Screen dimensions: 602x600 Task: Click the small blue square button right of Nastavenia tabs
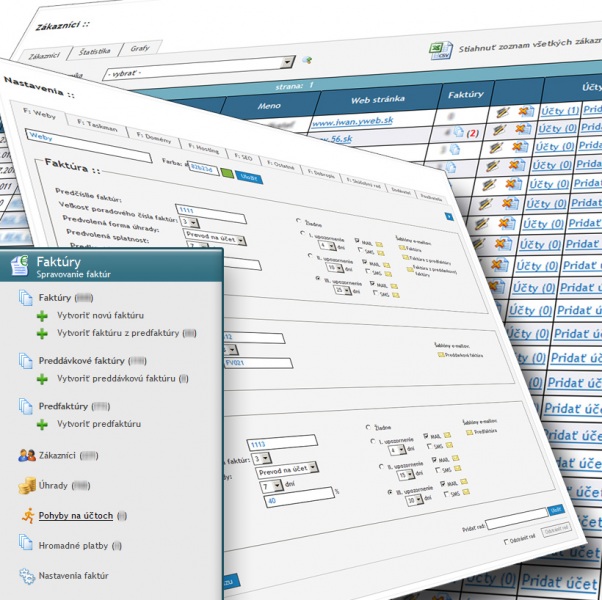(449, 217)
